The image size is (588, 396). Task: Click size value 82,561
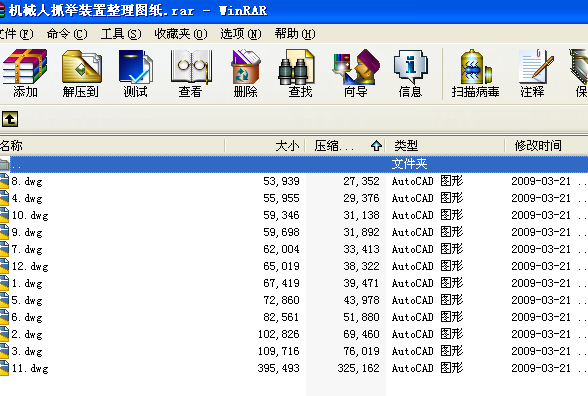[281, 317]
